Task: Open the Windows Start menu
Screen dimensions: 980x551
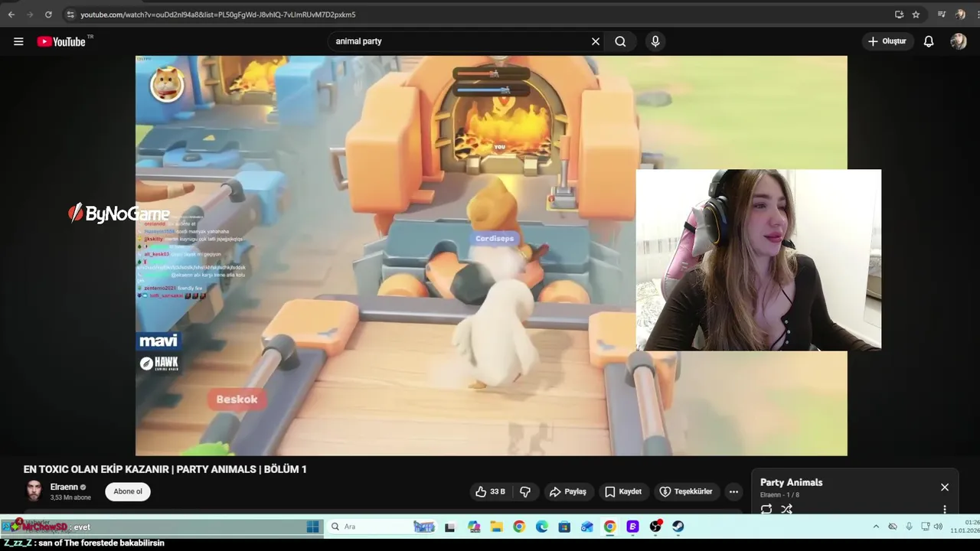Action: 313,527
